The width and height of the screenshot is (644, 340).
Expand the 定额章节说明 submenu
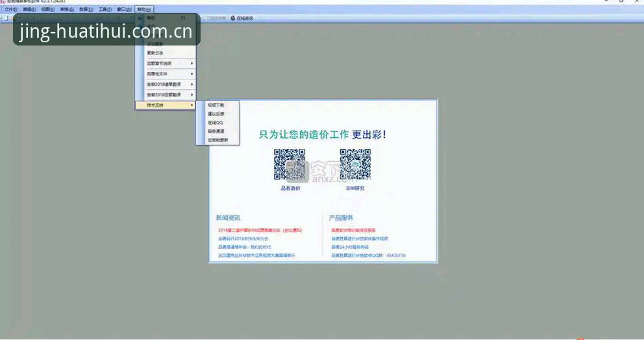pyautogui.click(x=166, y=63)
